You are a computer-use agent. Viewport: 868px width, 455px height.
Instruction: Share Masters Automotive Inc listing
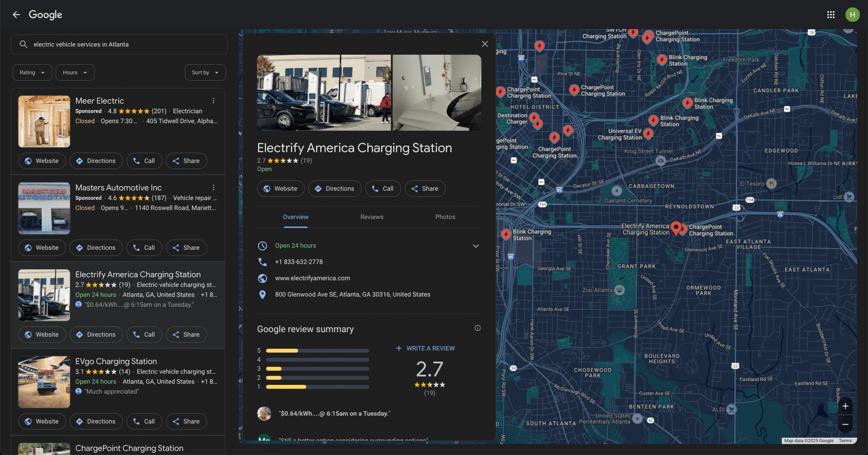pos(186,248)
